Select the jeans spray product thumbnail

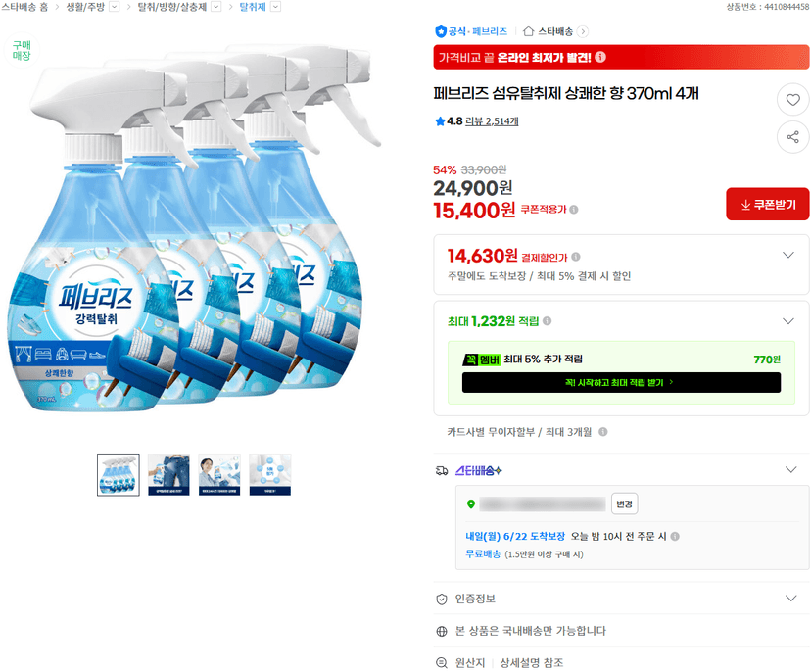coord(168,474)
